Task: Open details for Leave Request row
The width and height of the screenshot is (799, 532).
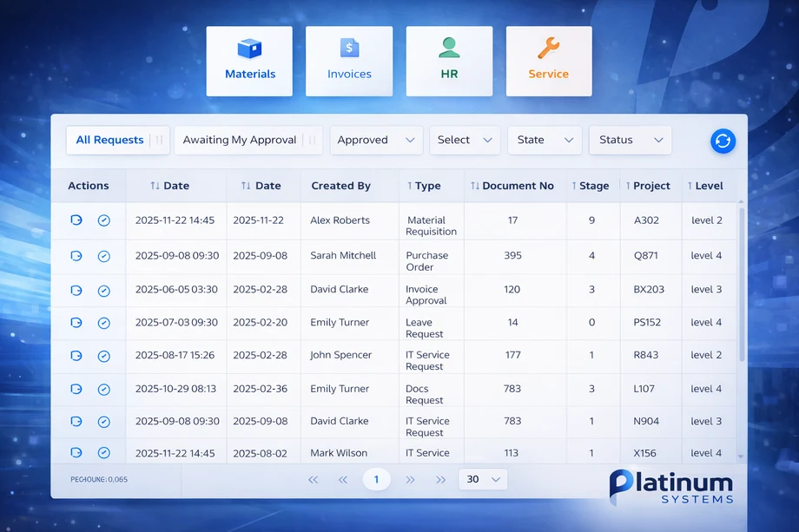Action: (76, 322)
